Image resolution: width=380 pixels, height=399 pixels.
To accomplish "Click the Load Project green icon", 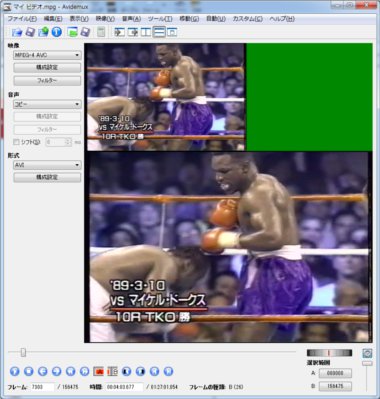I will click(x=72, y=32).
